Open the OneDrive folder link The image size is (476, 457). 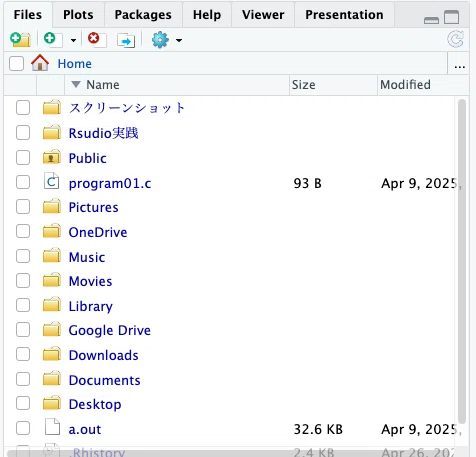tap(98, 232)
